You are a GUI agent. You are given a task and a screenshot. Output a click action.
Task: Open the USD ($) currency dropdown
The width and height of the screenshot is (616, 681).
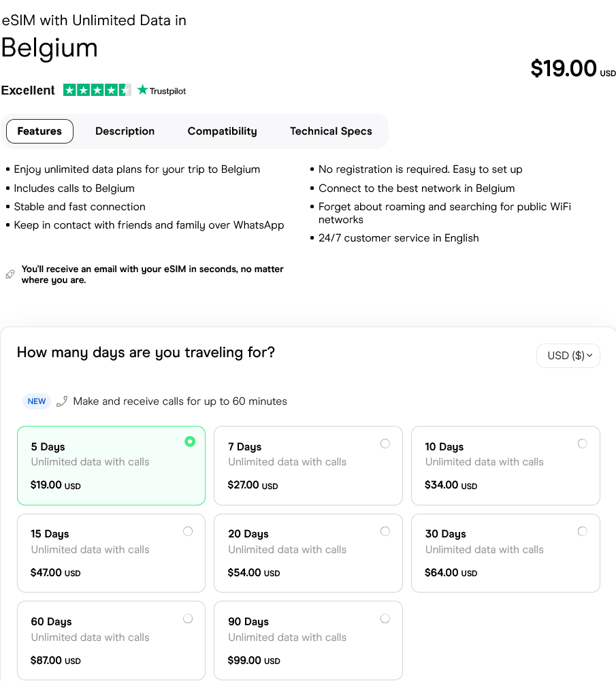(568, 355)
